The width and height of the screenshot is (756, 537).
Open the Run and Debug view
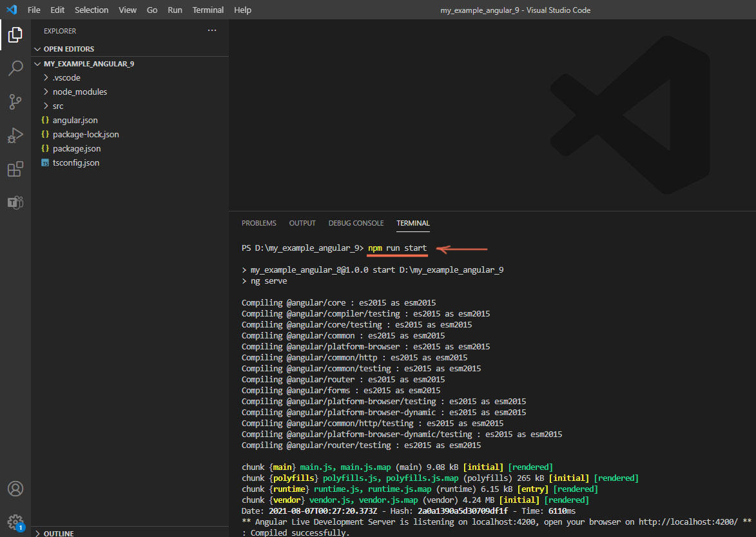[x=15, y=135]
